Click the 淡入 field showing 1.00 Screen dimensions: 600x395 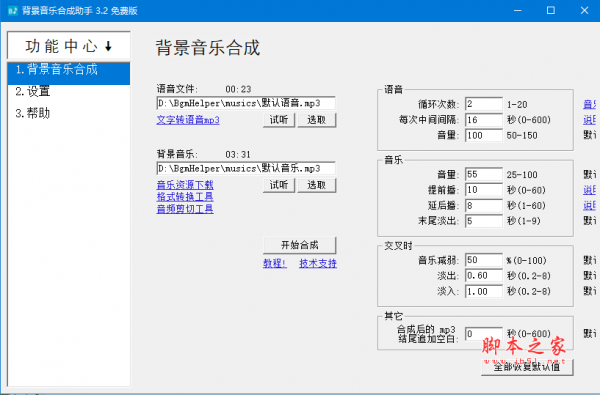pyautogui.click(x=484, y=291)
